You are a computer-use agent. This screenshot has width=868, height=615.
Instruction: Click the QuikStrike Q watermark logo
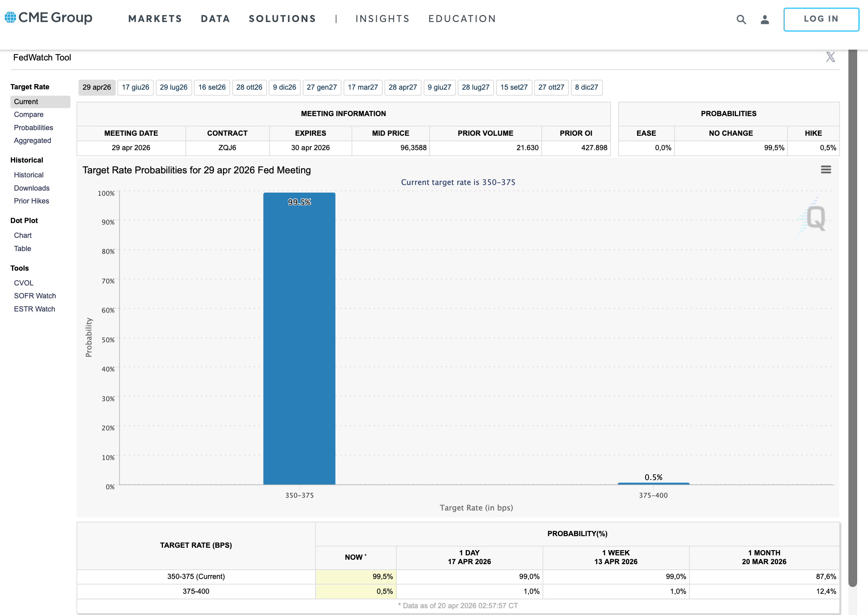tap(815, 218)
